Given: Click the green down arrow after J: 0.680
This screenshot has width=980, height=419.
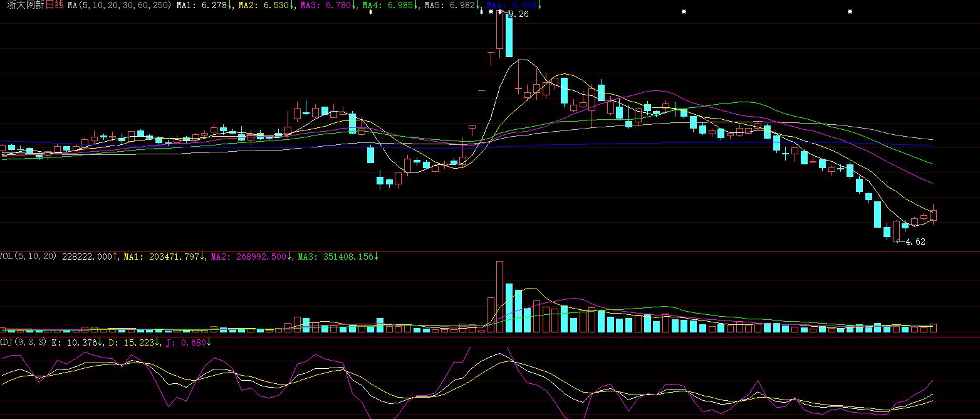Looking at the screenshot, I should [x=209, y=342].
